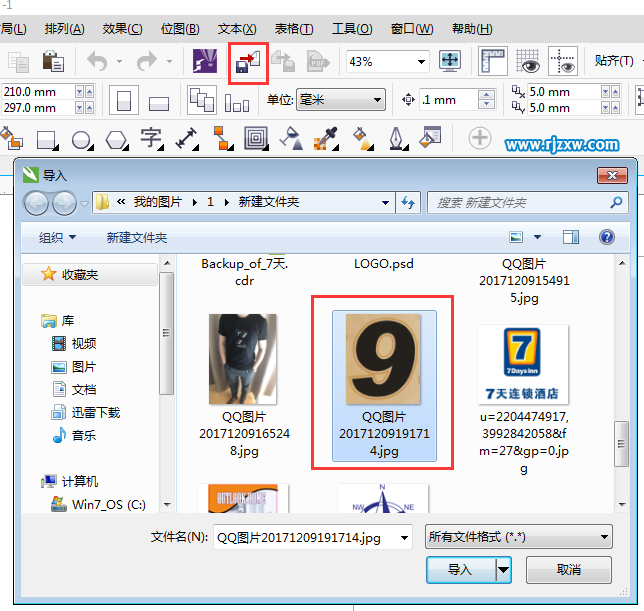Click the 取消 cancel button
Image resolution: width=644 pixels, height=611 pixels.
(569, 570)
